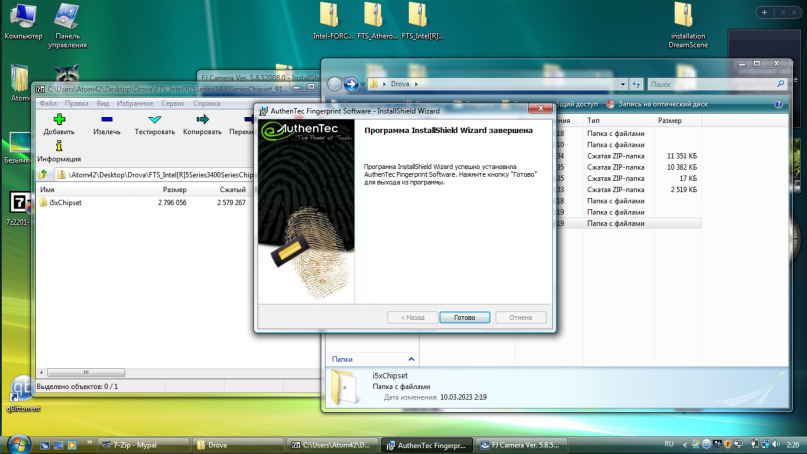
Task: Click the Добавить (Add) icon in 7-Zip
Action: [x=59, y=124]
